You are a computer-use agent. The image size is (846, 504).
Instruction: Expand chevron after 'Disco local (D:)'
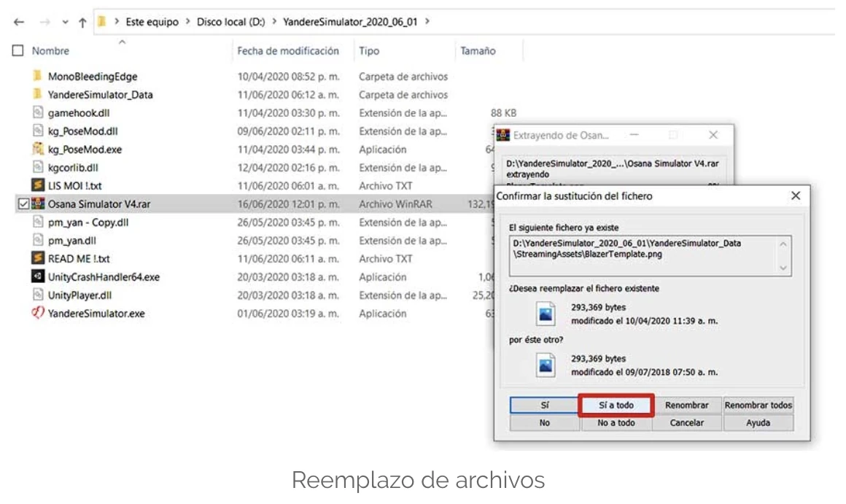pos(274,22)
